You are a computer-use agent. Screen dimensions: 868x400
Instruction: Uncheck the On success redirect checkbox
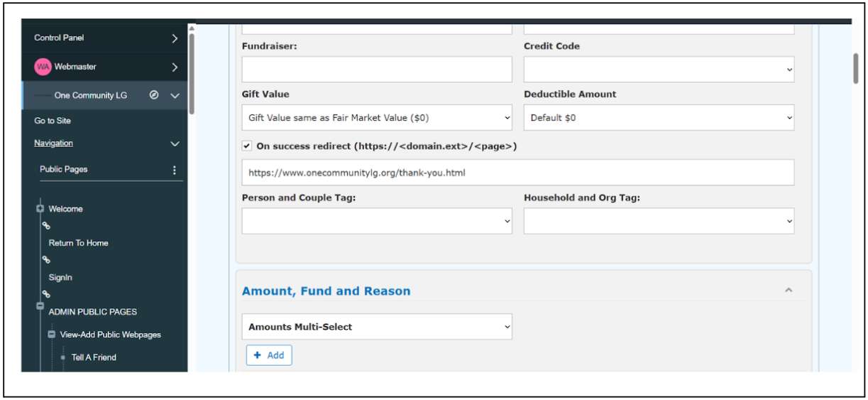[x=246, y=146]
